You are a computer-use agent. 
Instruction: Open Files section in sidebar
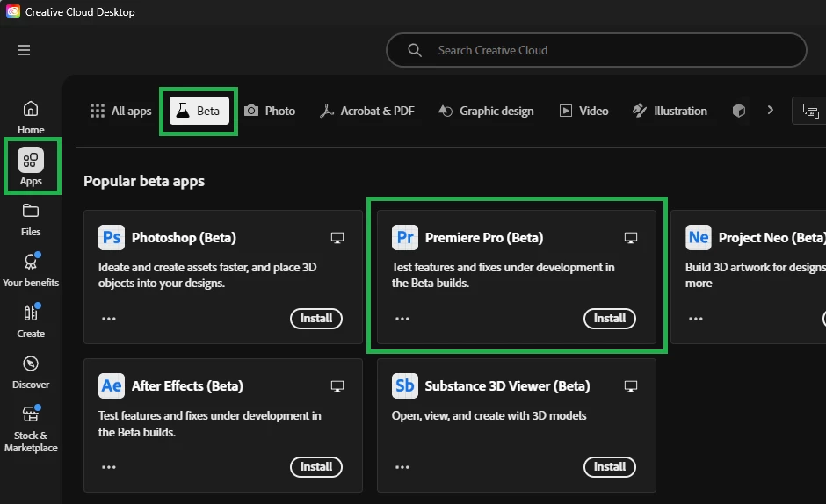[x=31, y=220]
